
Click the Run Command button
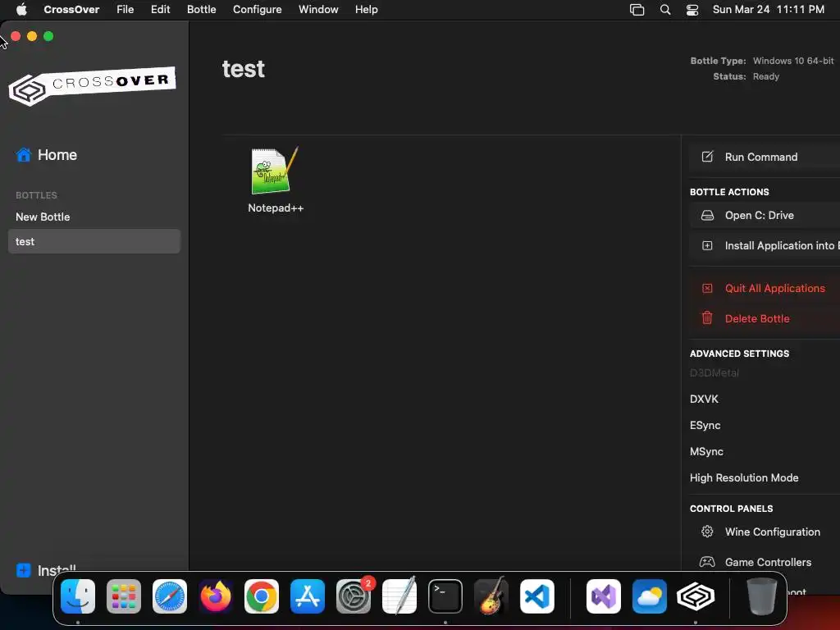(765, 157)
